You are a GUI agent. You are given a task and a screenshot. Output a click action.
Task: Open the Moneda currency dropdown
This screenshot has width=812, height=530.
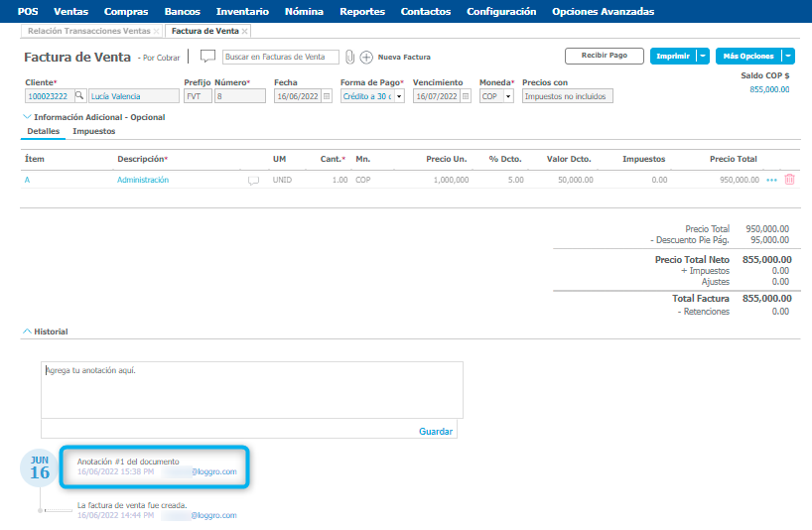(508, 96)
